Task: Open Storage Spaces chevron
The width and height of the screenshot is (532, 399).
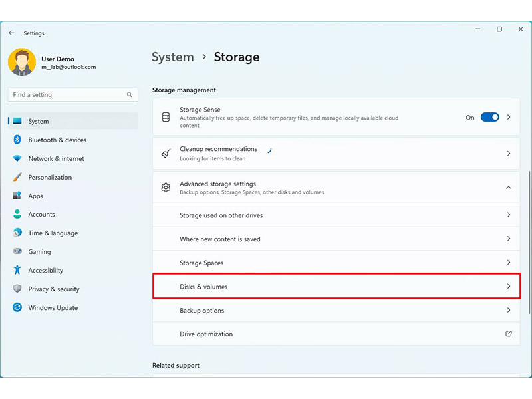Action: tap(509, 262)
